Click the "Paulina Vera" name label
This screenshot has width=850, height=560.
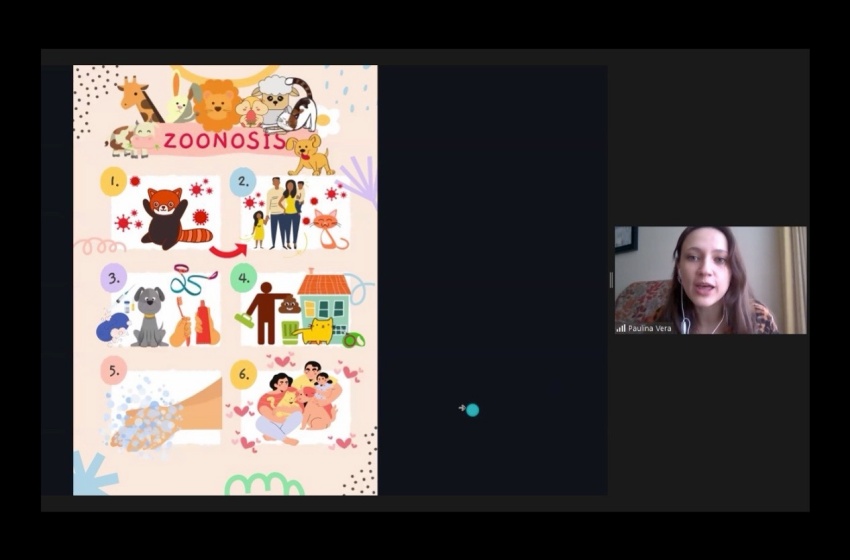(x=649, y=328)
